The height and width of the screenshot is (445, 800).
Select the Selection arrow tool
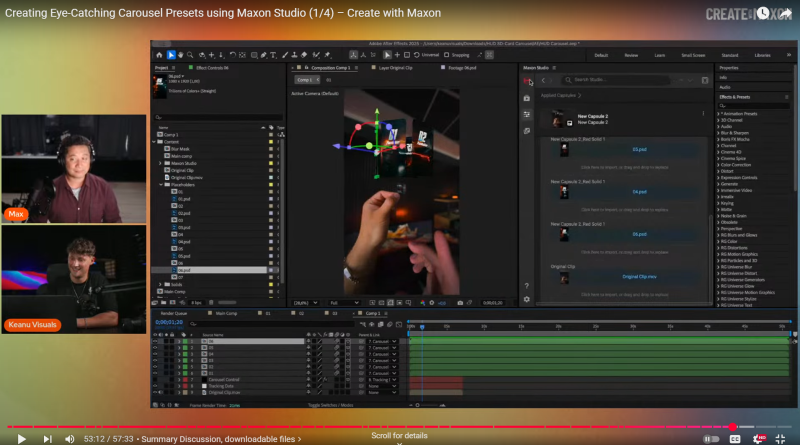click(171, 55)
